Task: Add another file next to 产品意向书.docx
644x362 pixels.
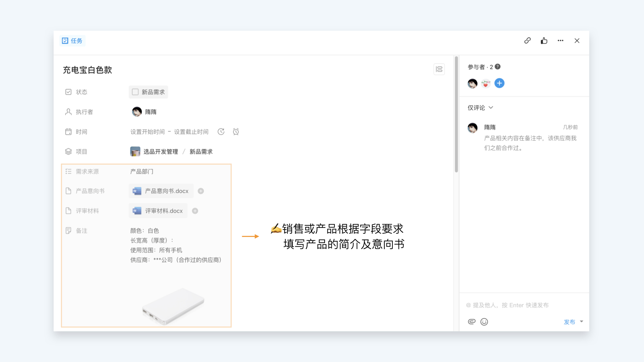Action: click(x=201, y=191)
